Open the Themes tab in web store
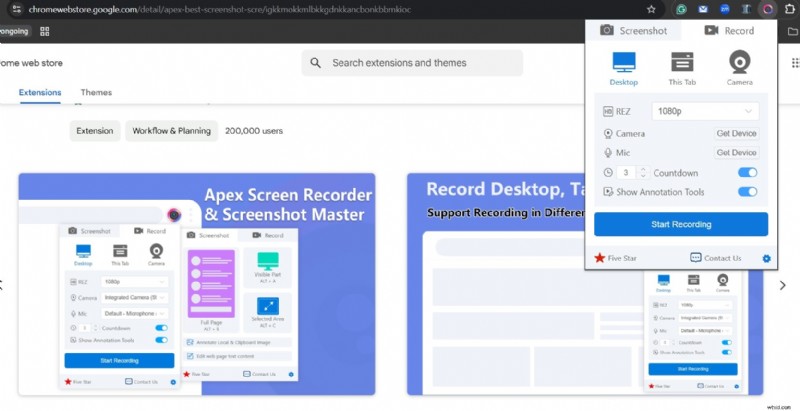Image resolution: width=800 pixels, height=411 pixels. pos(96,93)
